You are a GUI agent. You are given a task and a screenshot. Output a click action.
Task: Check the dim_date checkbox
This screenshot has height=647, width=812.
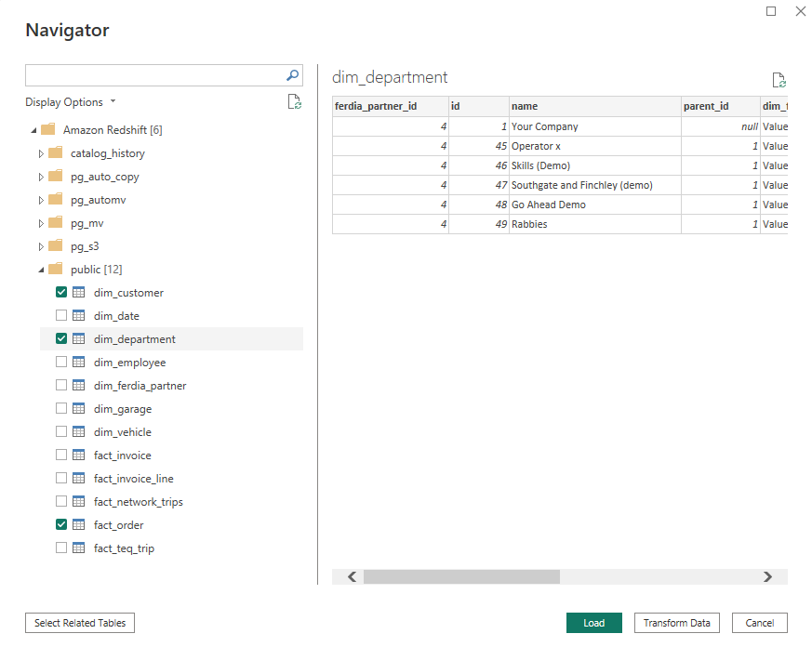(61, 315)
